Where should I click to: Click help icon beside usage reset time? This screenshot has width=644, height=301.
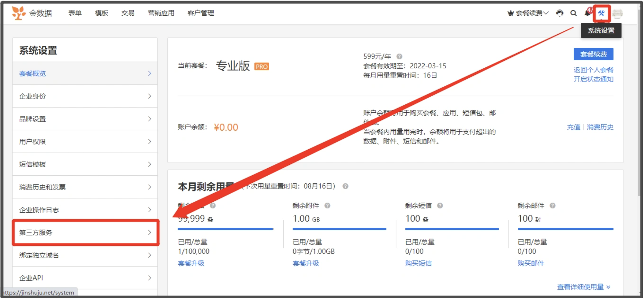[x=345, y=186]
